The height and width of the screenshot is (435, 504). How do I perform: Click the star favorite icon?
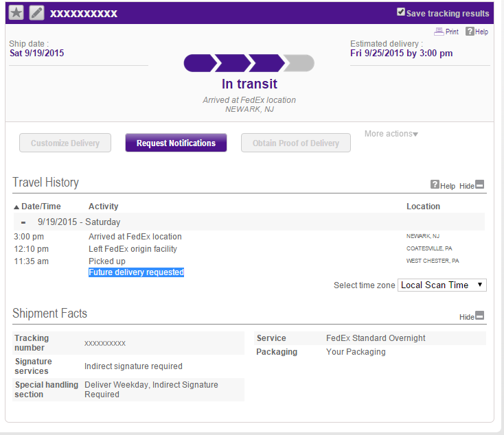(16, 13)
